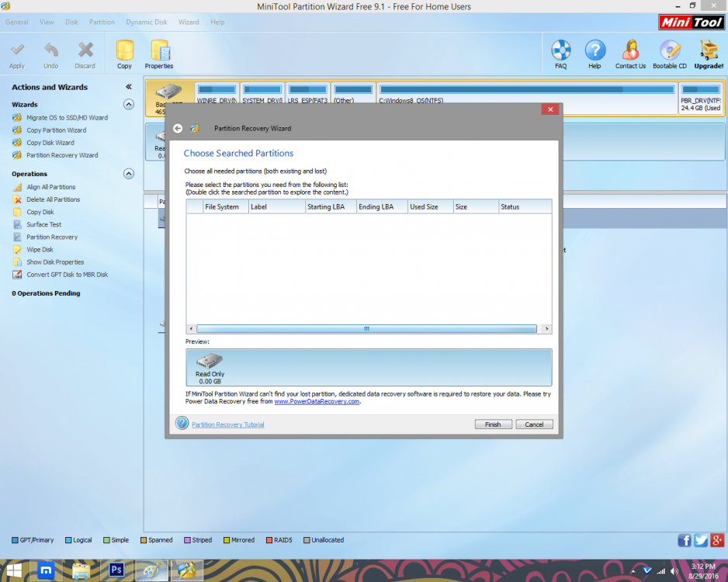
Task: Open the Twitter share icon
Action: click(x=701, y=540)
